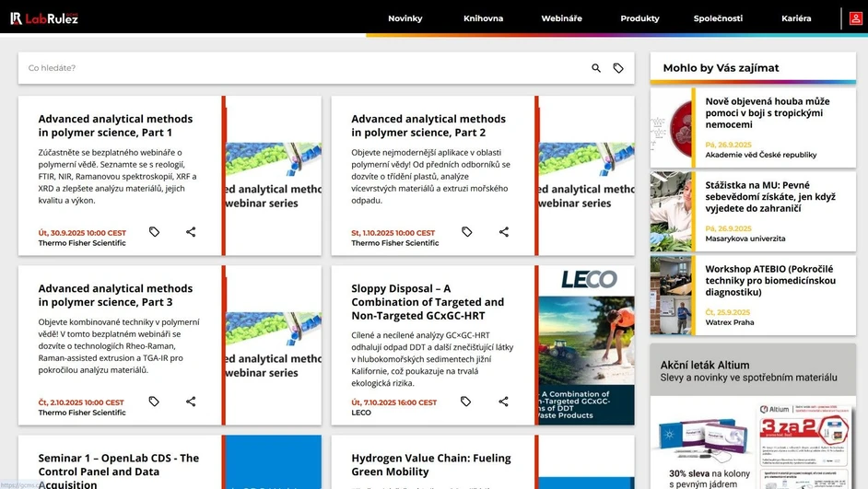
Task: Open 'Advanced analytical methods in polymer science, Part 1'
Action: click(x=115, y=125)
